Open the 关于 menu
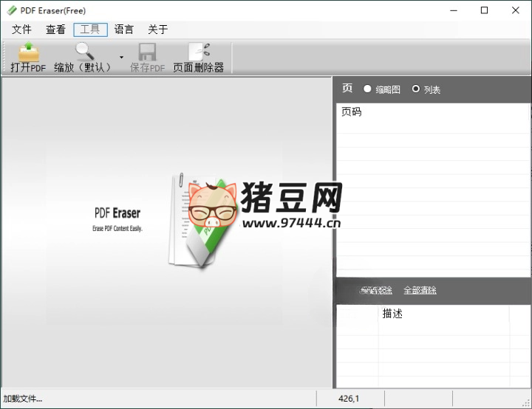This screenshot has height=409, width=532. tap(158, 30)
